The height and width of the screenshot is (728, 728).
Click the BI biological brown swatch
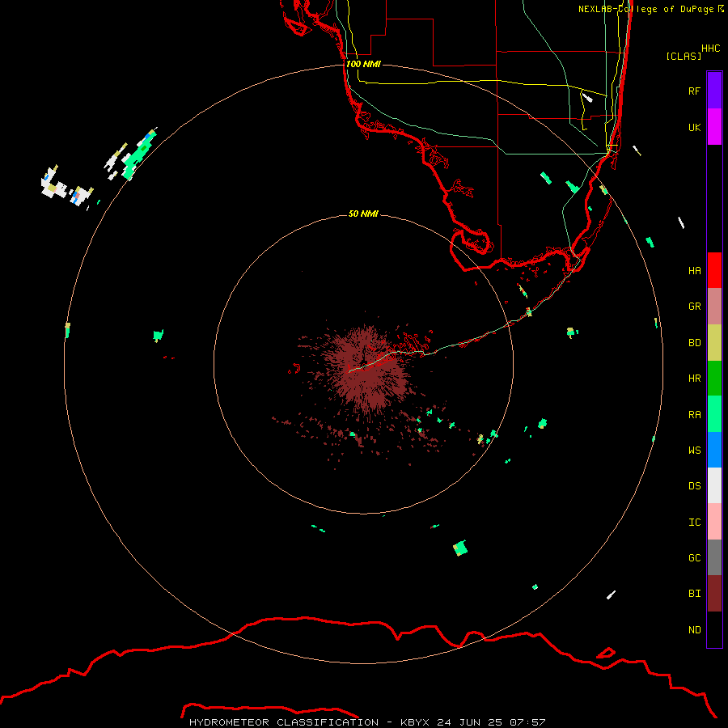714,594
